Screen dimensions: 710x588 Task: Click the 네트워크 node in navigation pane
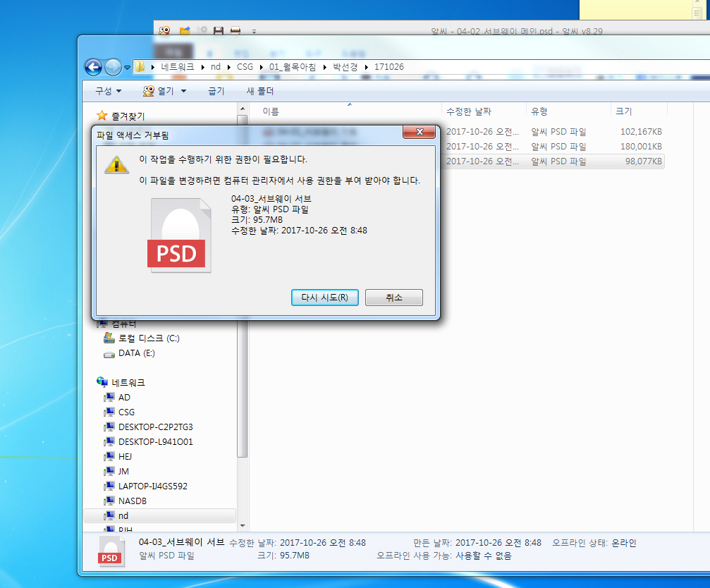tap(128, 383)
